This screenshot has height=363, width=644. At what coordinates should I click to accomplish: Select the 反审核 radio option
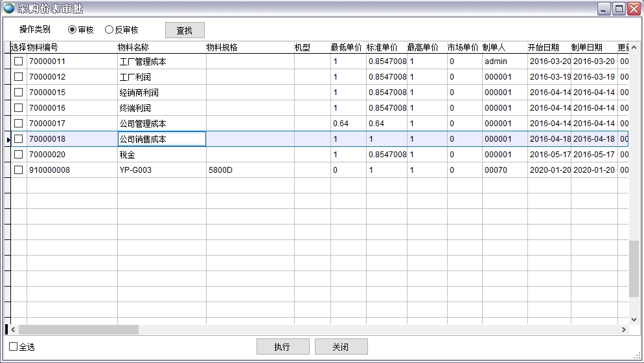coord(109,30)
